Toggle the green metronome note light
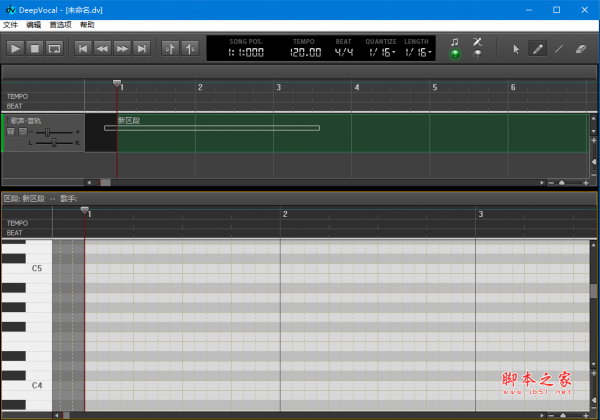 point(455,54)
